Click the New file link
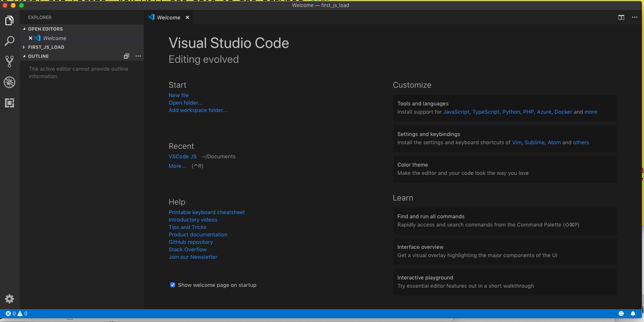Viewport: 644px width, 322px height. tap(178, 95)
